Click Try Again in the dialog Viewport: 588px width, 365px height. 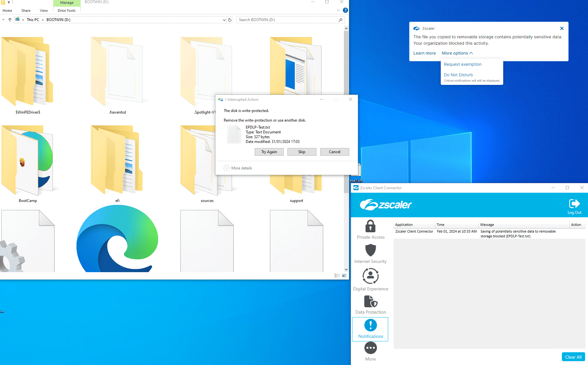tap(269, 152)
